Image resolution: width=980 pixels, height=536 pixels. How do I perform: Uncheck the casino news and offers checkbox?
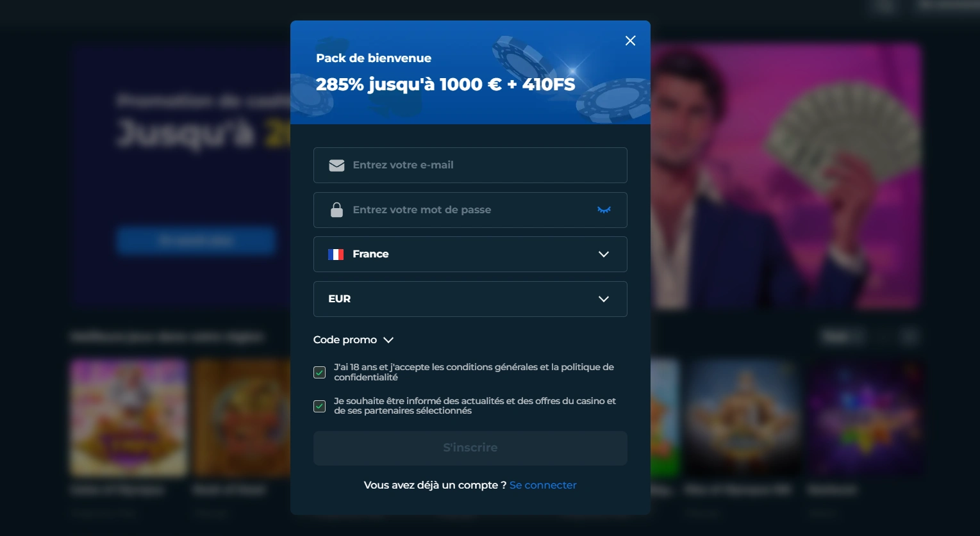[x=319, y=406]
